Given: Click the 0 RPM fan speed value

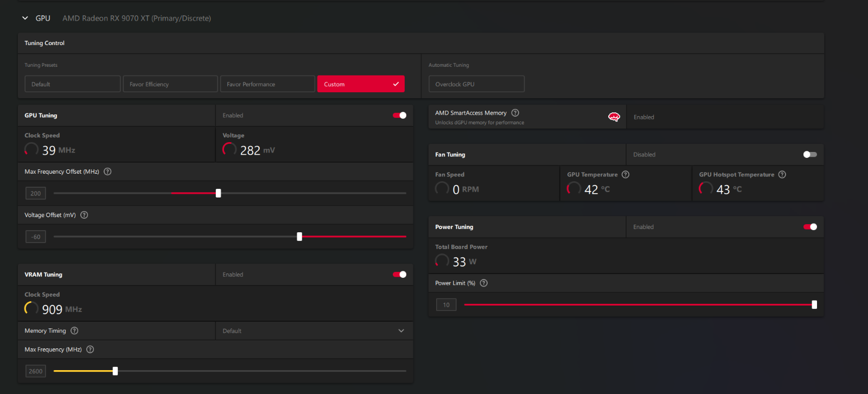Looking at the screenshot, I should 466,189.
